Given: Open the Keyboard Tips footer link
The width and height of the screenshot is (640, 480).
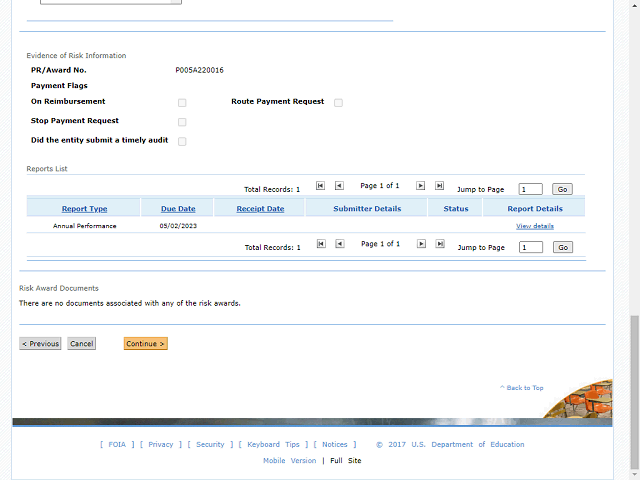Looking at the screenshot, I should [x=273, y=444].
